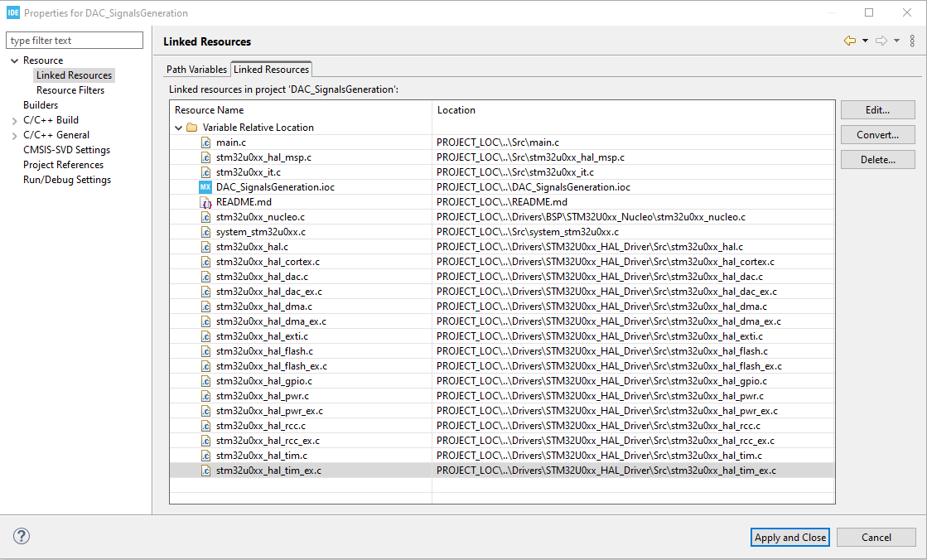Open help using the question mark icon
The height and width of the screenshot is (560, 927).
[x=21, y=536]
